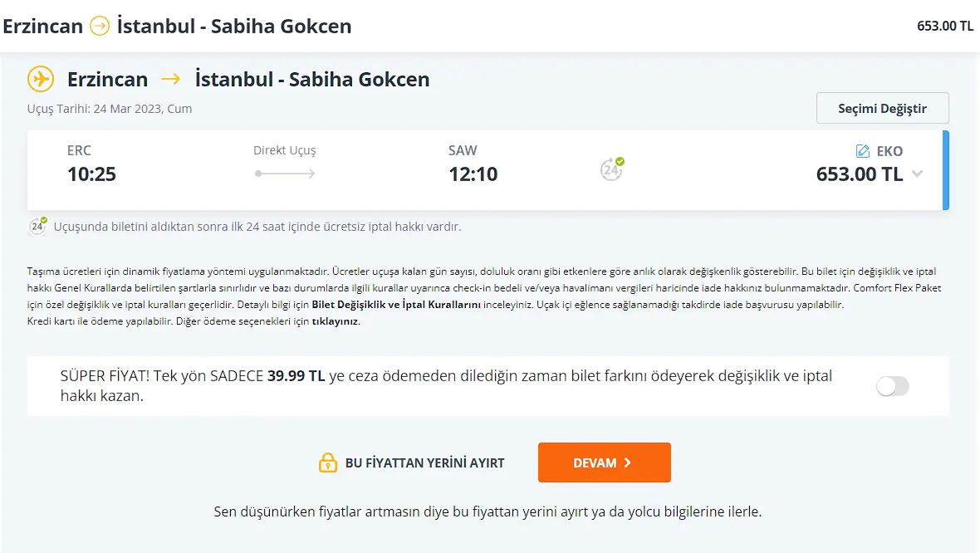Click the orange arrow icon in the page header

pyautogui.click(x=99, y=26)
